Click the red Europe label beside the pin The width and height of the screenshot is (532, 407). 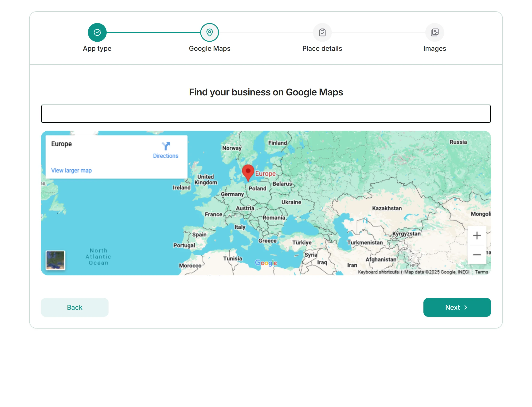[x=265, y=173]
